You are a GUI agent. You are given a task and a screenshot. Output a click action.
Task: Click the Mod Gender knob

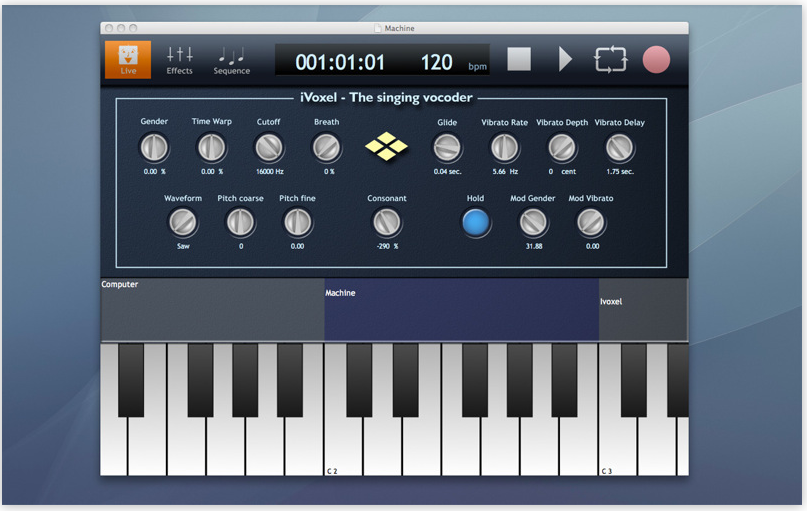pyautogui.click(x=533, y=223)
